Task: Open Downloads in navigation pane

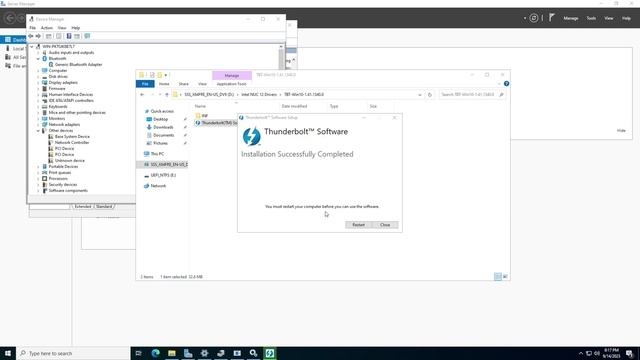Action: point(163,127)
